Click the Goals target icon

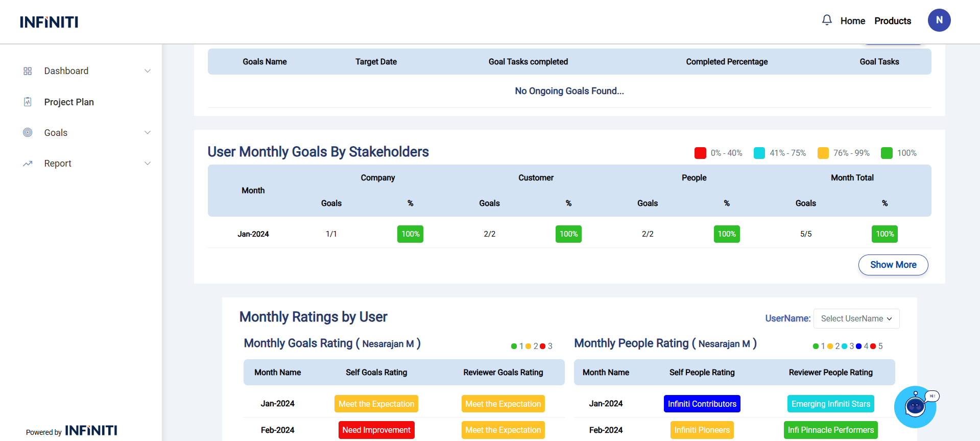pyautogui.click(x=28, y=132)
